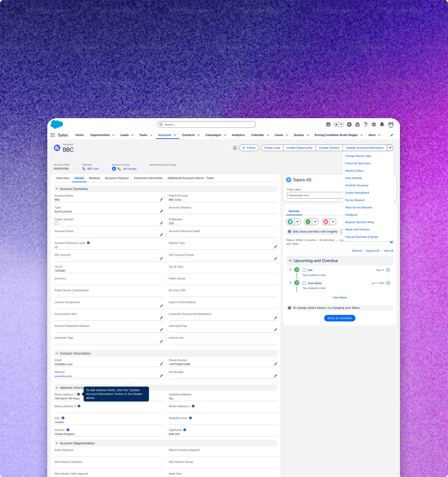The image size is (448, 477).
Task: Click the new event calendar icon
Action: point(326,222)
